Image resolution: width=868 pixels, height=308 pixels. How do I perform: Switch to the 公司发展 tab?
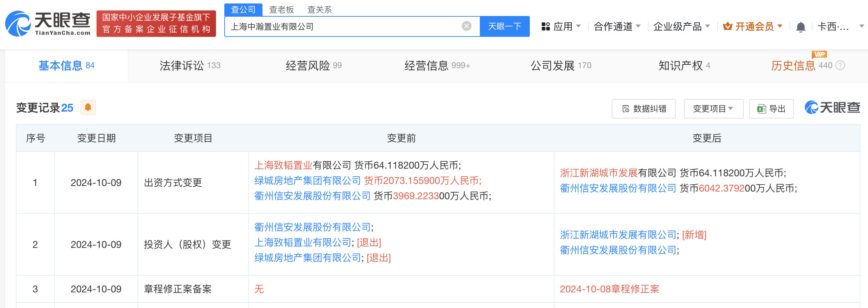(561, 65)
